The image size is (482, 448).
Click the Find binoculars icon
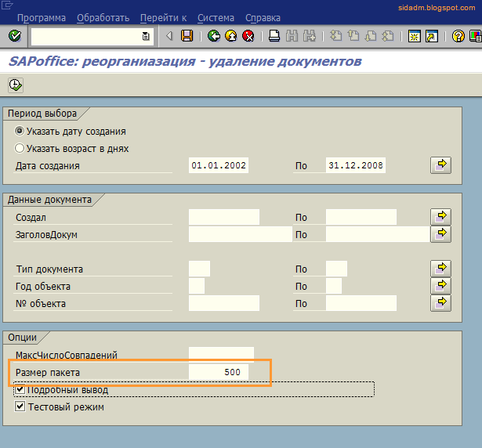tap(292, 36)
